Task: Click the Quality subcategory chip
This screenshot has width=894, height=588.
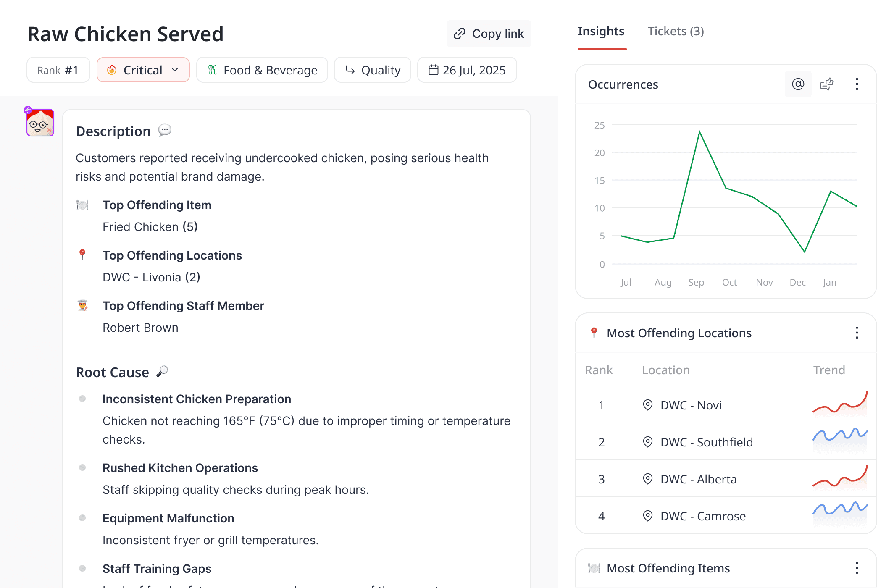Action: 372,70
